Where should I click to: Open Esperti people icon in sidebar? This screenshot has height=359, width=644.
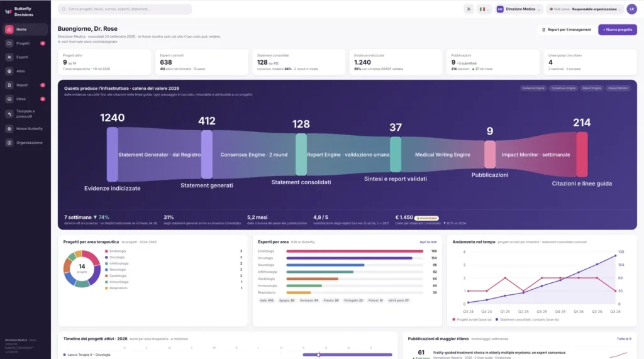9,57
